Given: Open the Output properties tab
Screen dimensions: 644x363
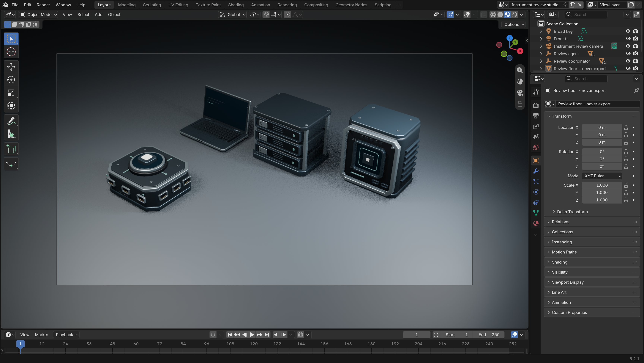Looking at the screenshot, I should pyautogui.click(x=536, y=116).
